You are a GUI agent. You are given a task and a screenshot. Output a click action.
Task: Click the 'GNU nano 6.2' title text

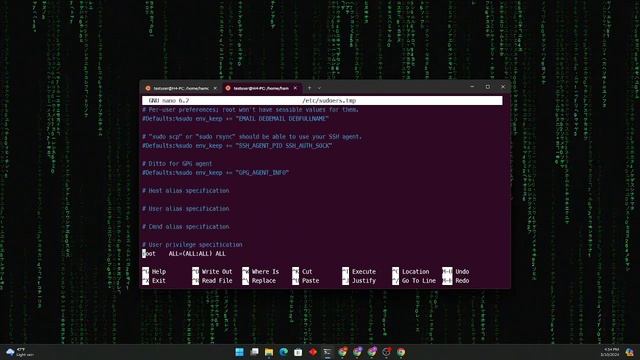click(x=169, y=100)
